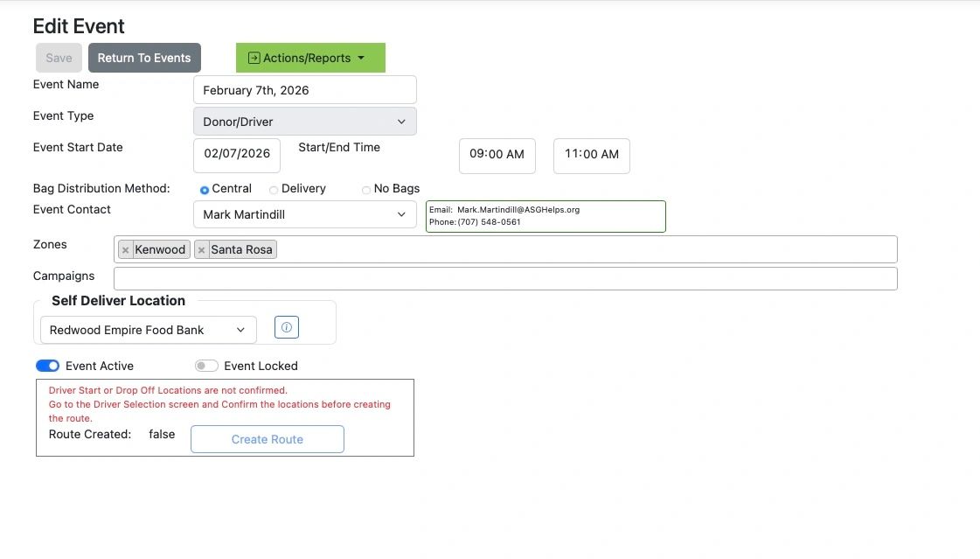Select the No Bags option
Screen dimensions: 980x559
pos(366,190)
